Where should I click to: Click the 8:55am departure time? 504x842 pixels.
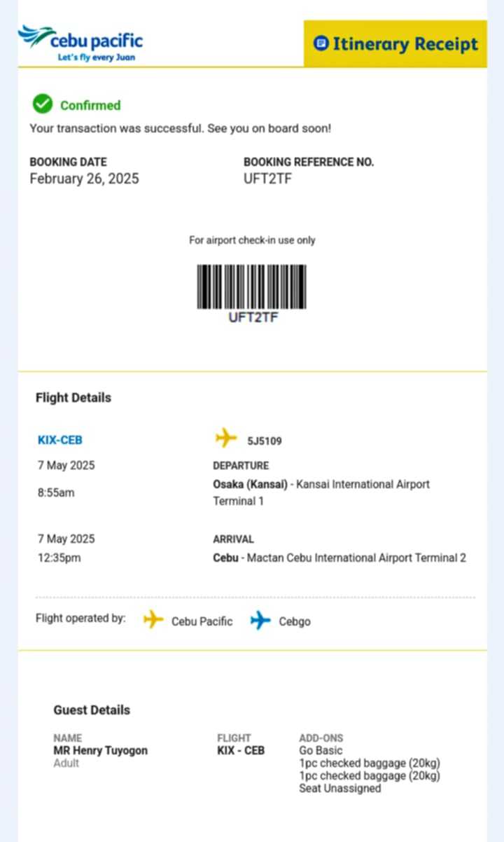pyautogui.click(x=56, y=492)
